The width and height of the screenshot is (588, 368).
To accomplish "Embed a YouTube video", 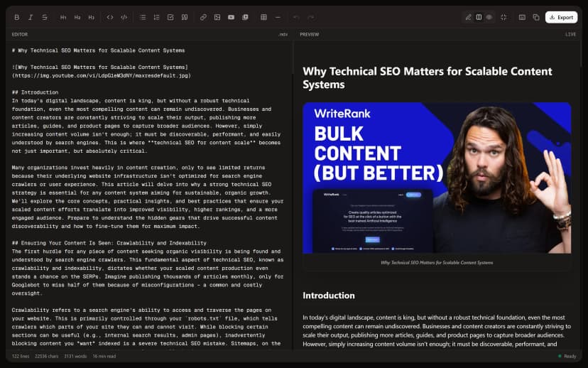I will point(231,17).
